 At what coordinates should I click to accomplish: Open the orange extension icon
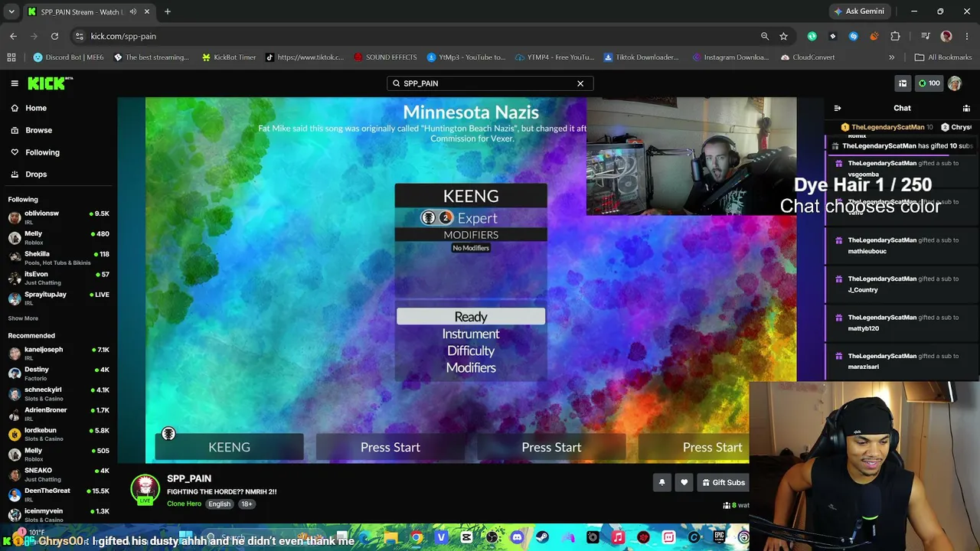tap(874, 36)
